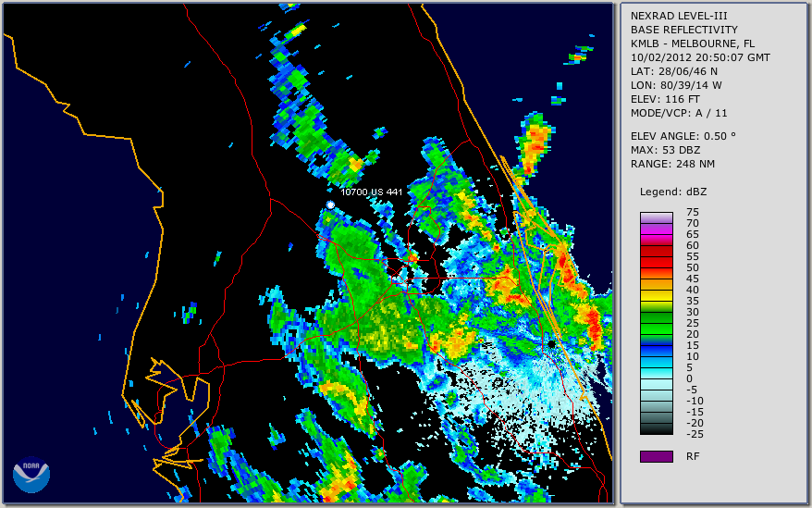The width and height of the screenshot is (812, 508).
Task: Click the '50' value on the legend scale
Action: [x=693, y=267]
